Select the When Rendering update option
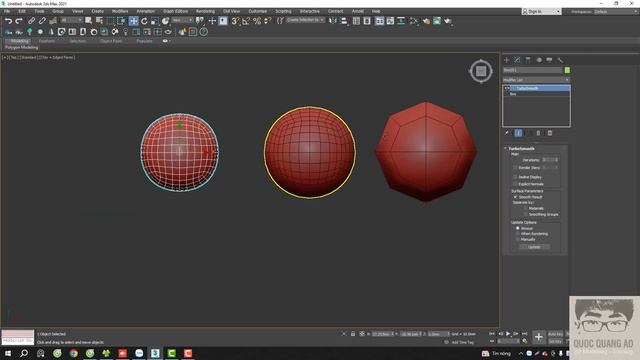640x360 pixels. click(x=518, y=234)
